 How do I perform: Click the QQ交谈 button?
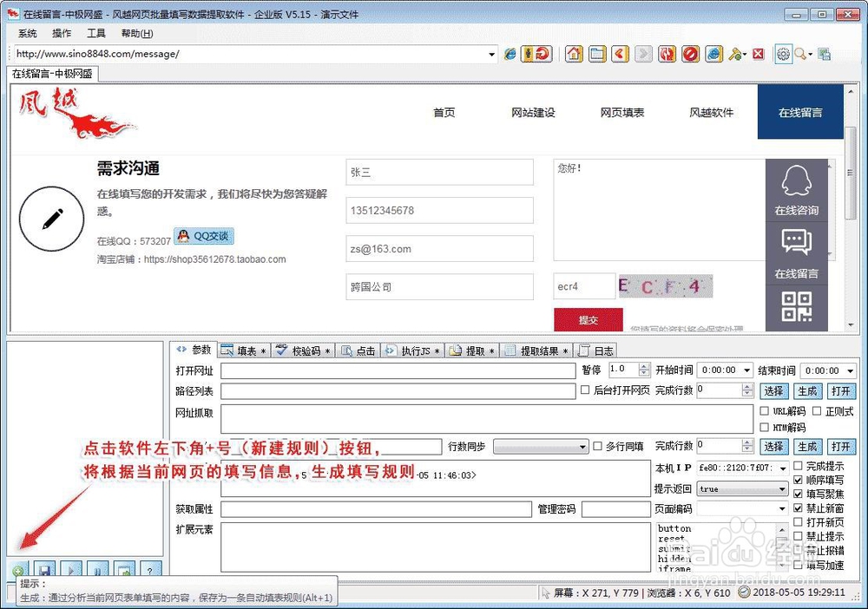[x=204, y=236]
